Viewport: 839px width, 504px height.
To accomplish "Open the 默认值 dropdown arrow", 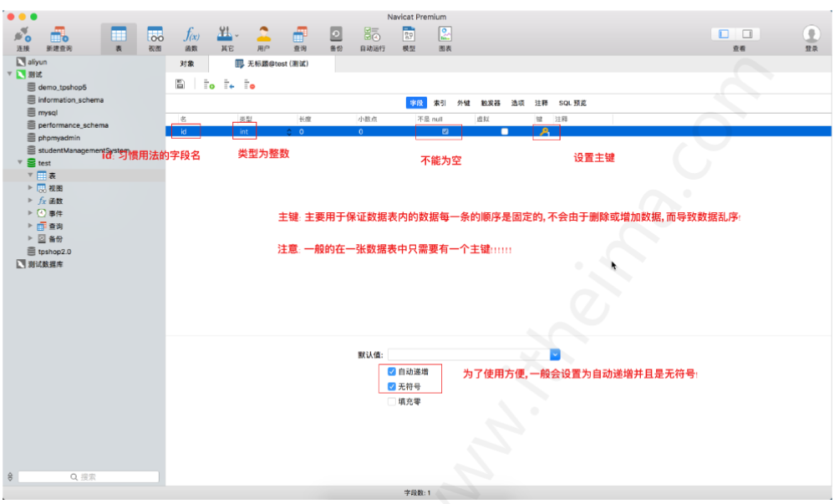I will tap(555, 354).
